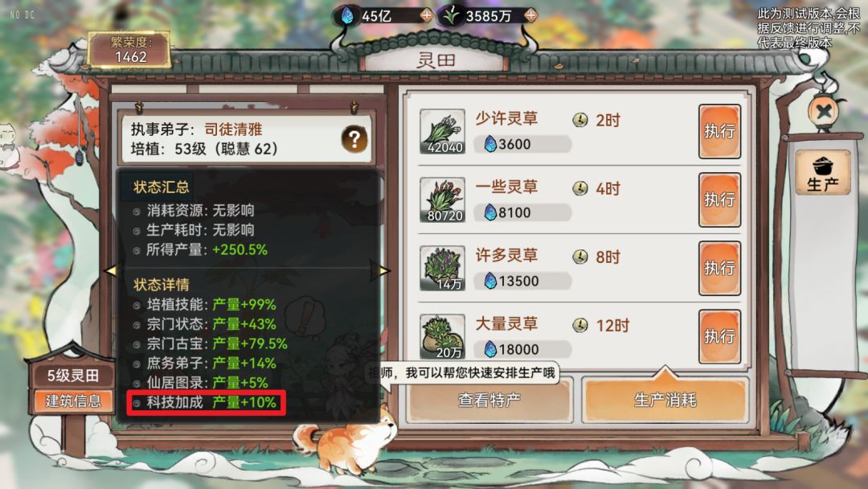Viewport: 868px width, 489px height.
Task: Add more spirit stones with plus icon
Action: [x=426, y=15]
